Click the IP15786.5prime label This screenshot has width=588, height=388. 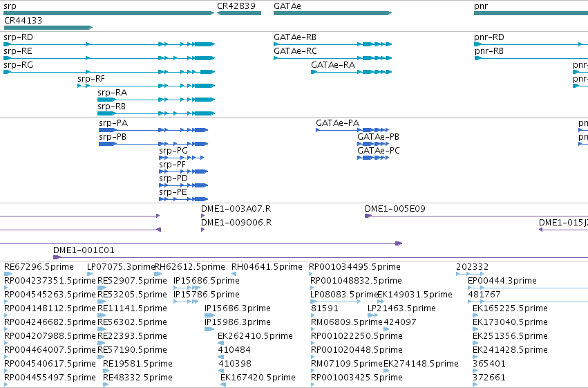[207, 295]
